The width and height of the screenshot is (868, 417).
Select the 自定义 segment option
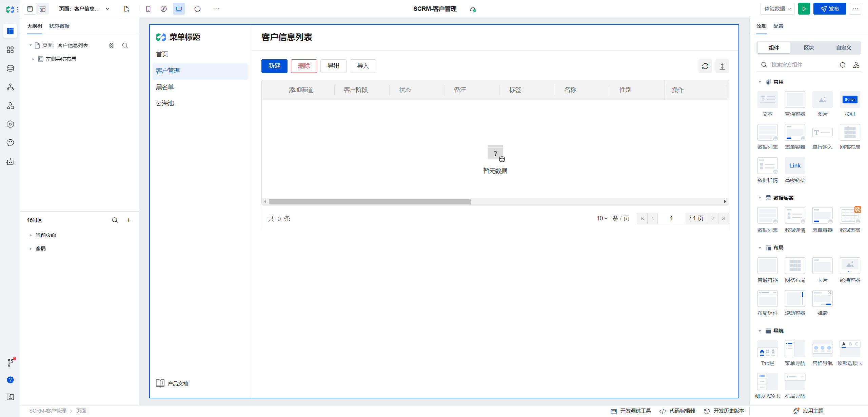point(843,48)
